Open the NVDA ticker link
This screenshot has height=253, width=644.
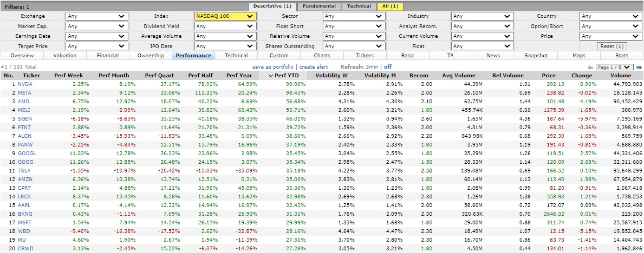25,84
